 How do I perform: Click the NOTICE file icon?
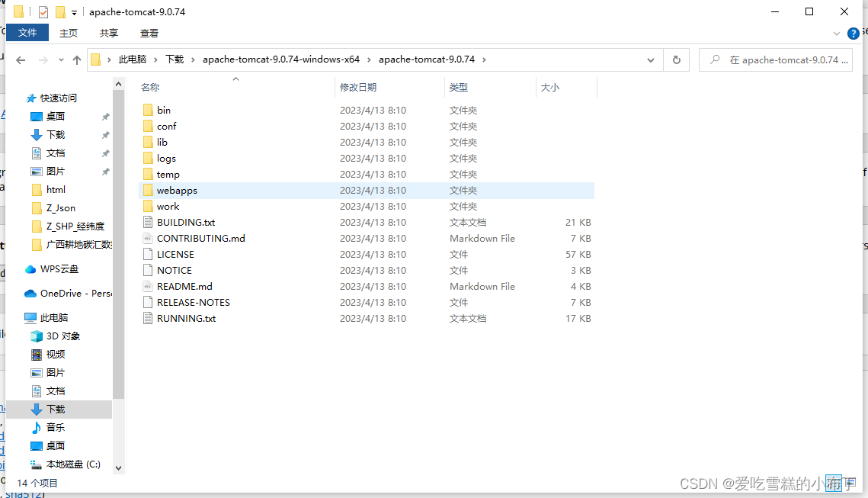148,270
